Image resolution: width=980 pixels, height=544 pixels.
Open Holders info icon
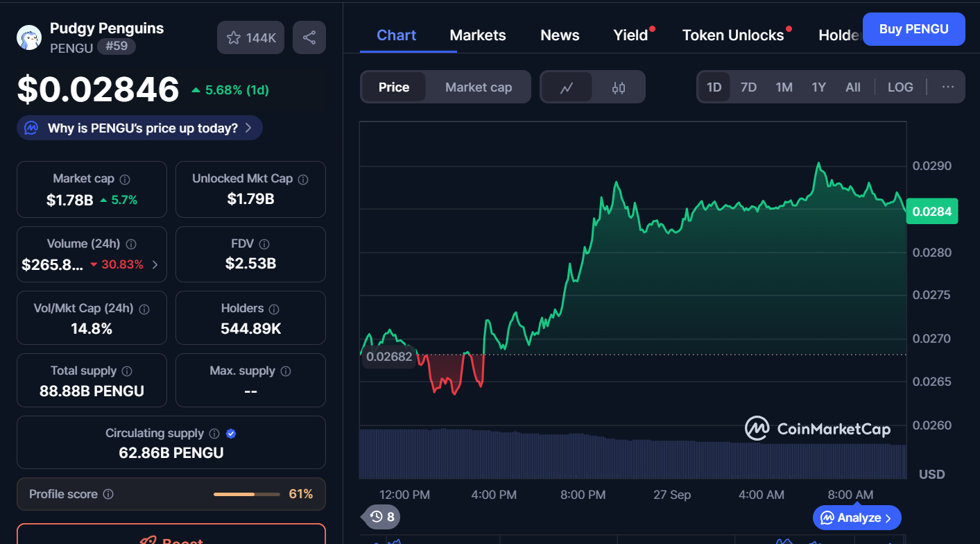tap(274, 309)
